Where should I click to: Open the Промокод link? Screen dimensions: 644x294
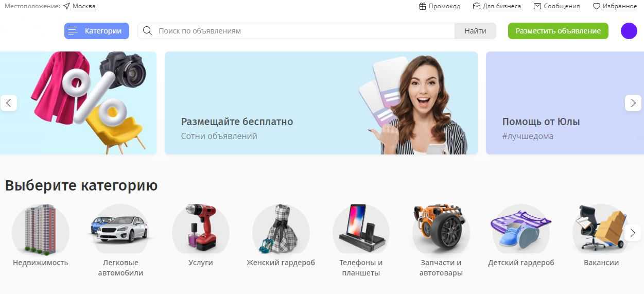pos(440,6)
